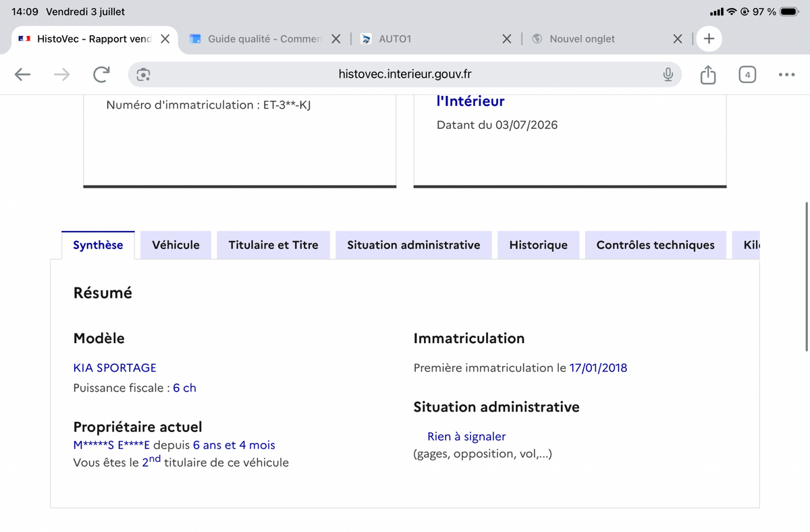Open the page-tools icon next to the URL

tap(144, 75)
